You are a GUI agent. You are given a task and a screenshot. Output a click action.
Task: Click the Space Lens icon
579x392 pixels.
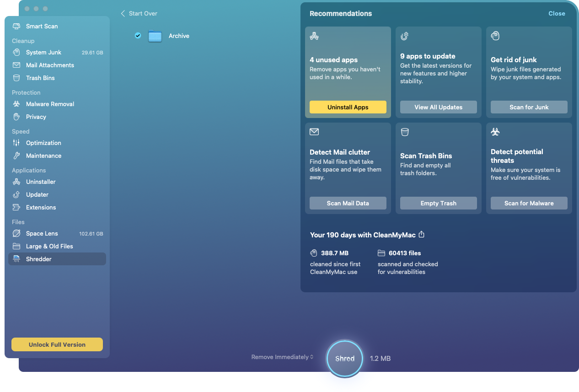tap(16, 234)
